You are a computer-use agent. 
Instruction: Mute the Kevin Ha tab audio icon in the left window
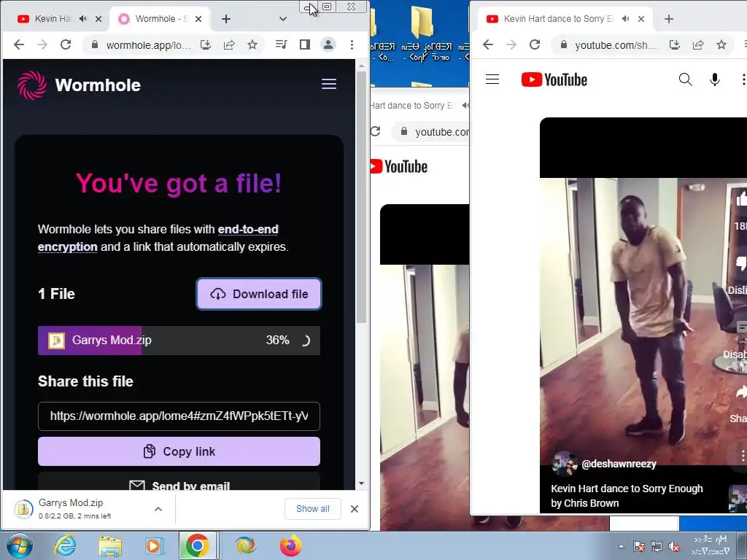tap(83, 18)
